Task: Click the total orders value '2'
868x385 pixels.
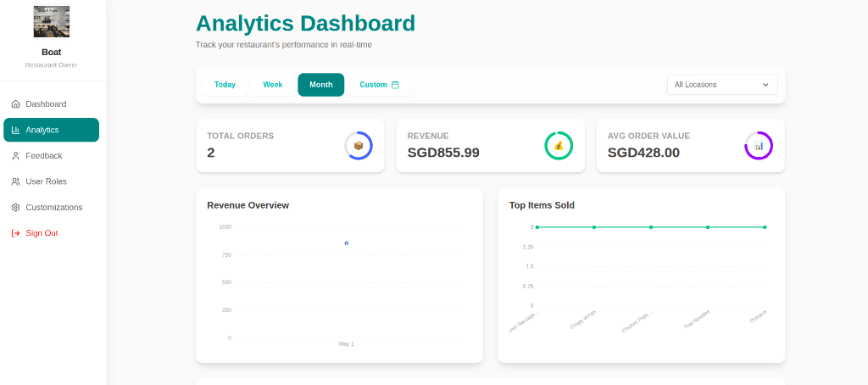Action: [211, 153]
